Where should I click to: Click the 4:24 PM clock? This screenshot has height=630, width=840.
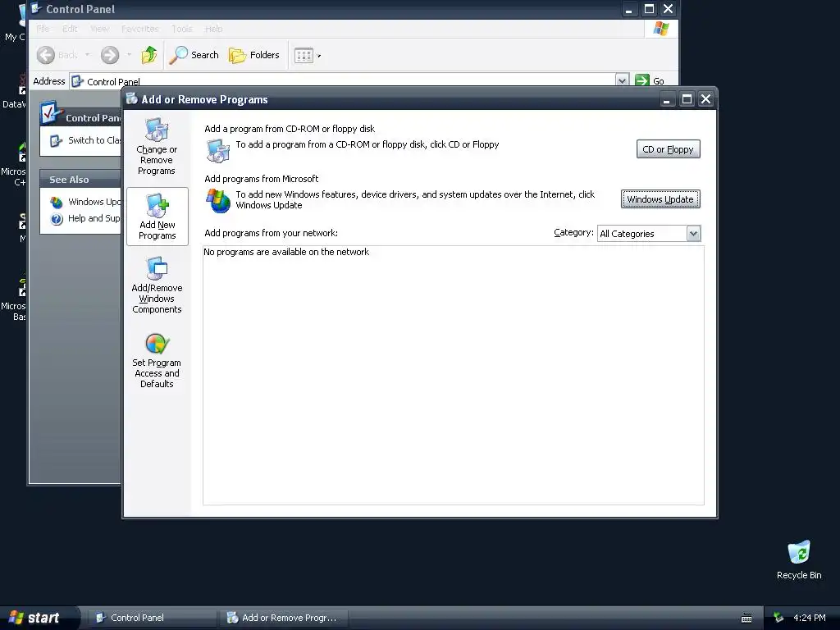click(x=810, y=618)
